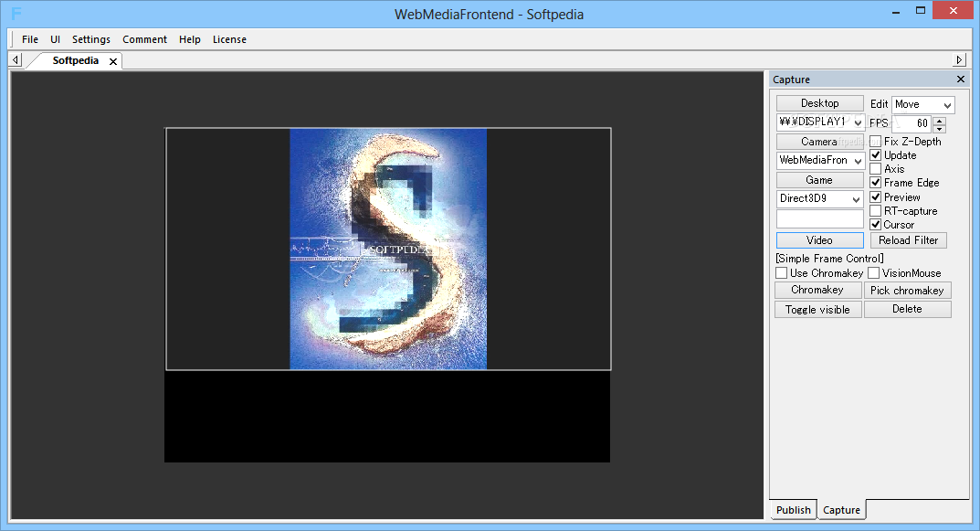Image resolution: width=980 pixels, height=531 pixels.
Task: Click the Delete button
Action: pyautogui.click(x=908, y=309)
